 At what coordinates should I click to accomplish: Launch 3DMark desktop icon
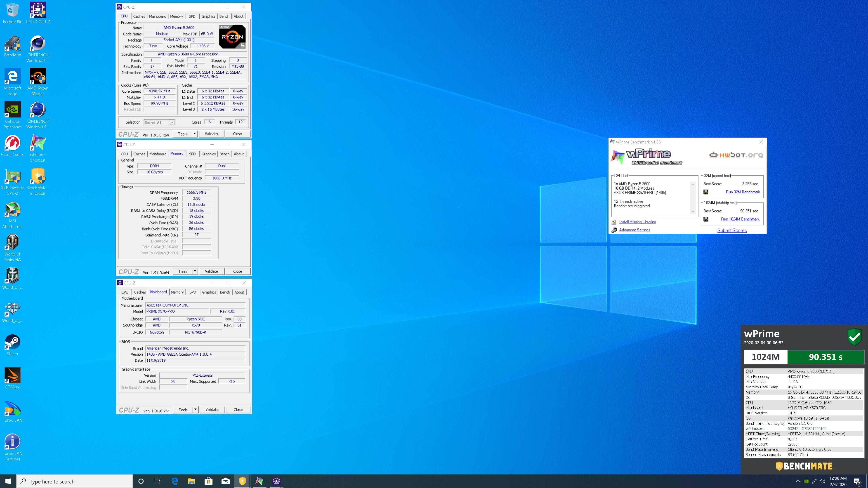pyautogui.click(x=12, y=378)
